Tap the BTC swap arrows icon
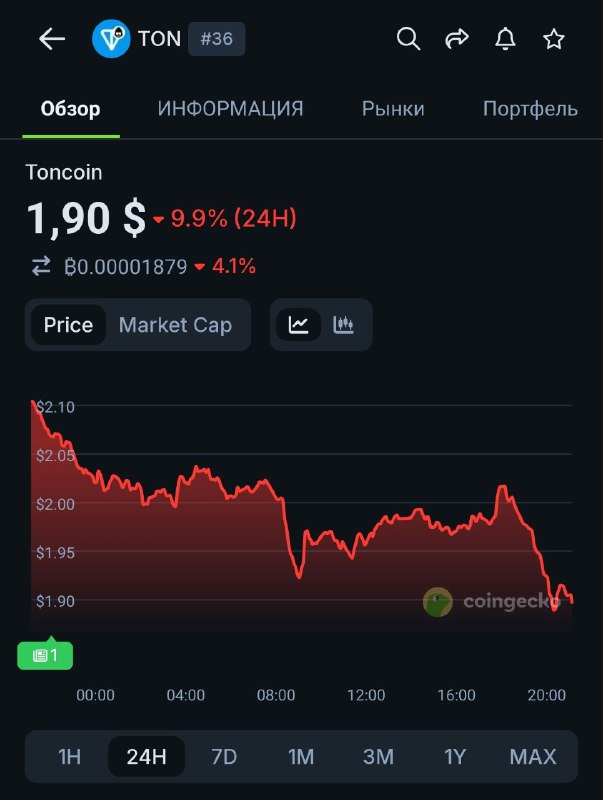Viewport: 603px width, 800px height. pyautogui.click(x=41, y=266)
